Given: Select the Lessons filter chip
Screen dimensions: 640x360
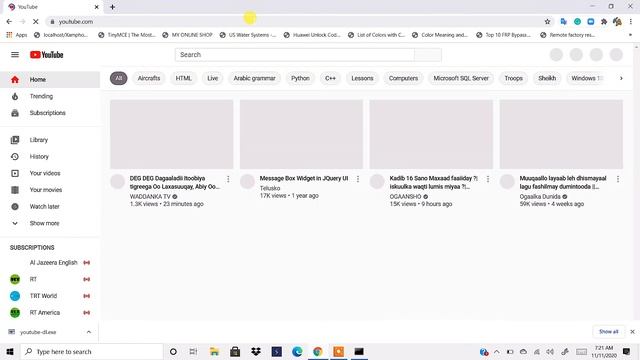Looking at the screenshot, I should point(362,78).
